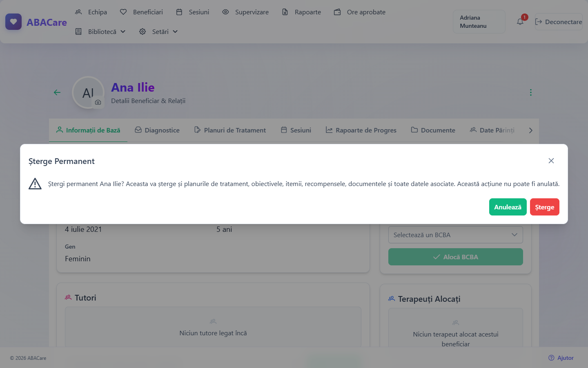Click the AI avatar thumbnail
Viewport: 588px width, 368px height.
(x=88, y=92)
